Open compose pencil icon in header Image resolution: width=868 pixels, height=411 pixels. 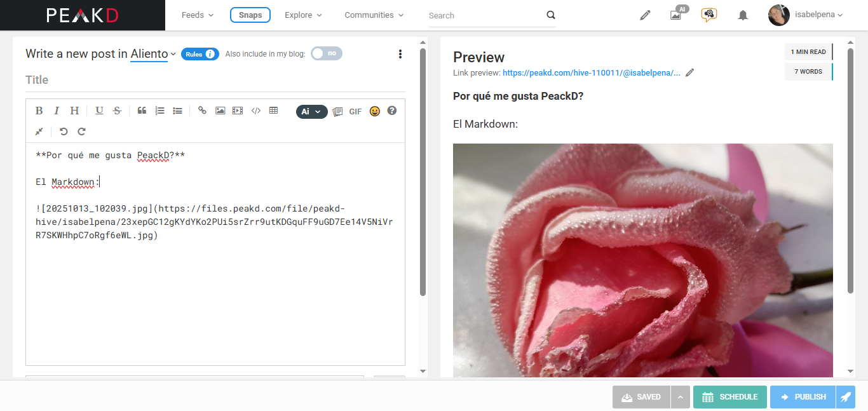645,15
